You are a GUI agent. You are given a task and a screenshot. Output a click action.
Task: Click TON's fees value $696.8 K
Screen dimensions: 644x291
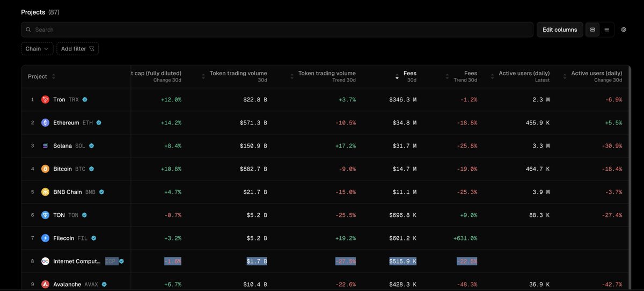click(x=402, y=215)
